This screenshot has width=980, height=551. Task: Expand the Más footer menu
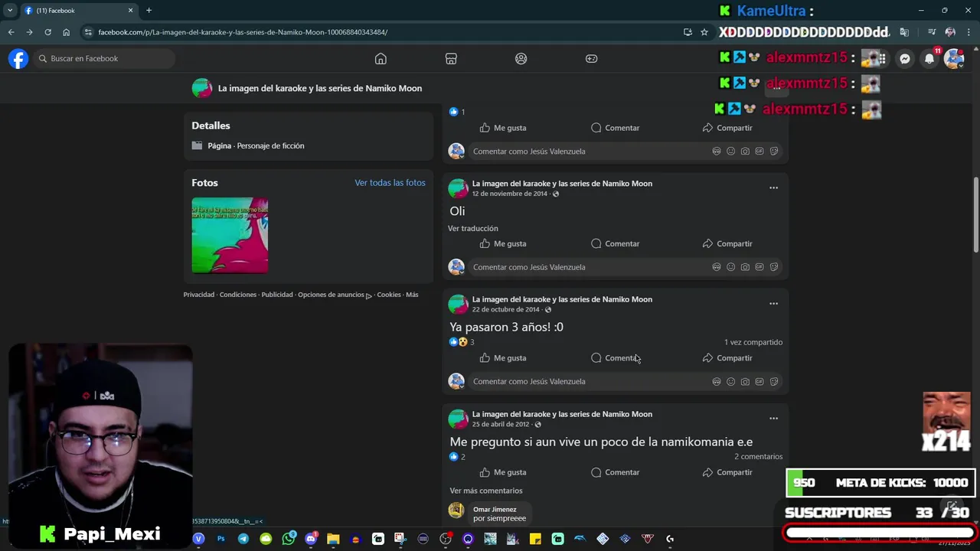(x=412, y=295)
